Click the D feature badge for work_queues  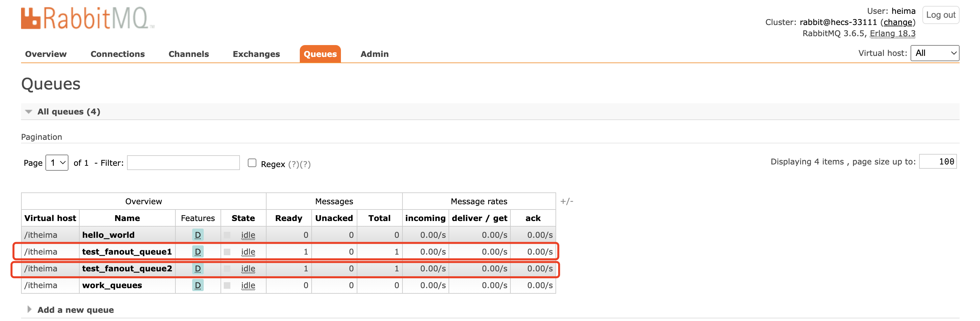(x=197, y=285)
